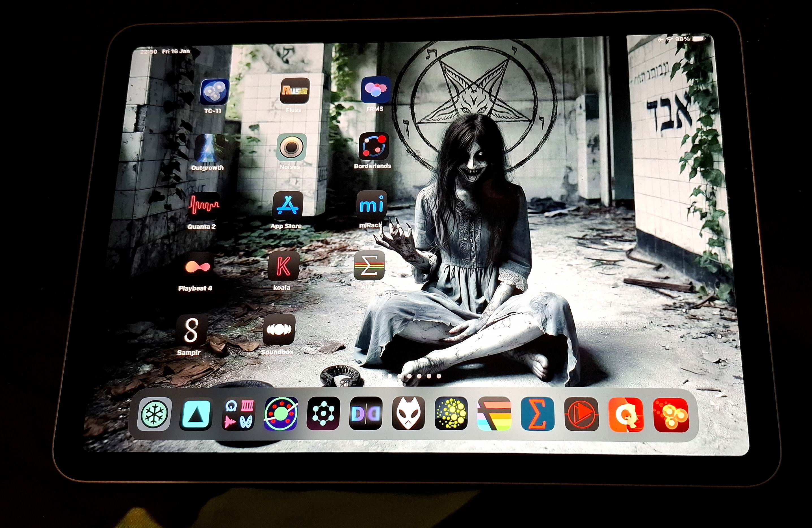Open Quanta 2 app

click(x=204, y=206)
